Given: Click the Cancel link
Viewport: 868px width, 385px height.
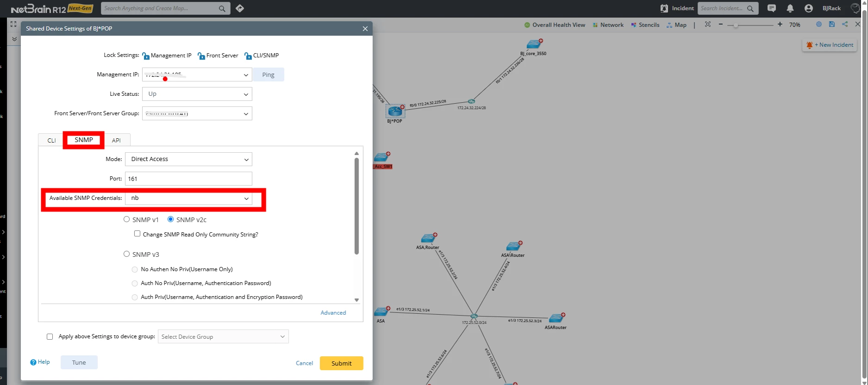Looking at the screenshot, I should pos(304,363).
